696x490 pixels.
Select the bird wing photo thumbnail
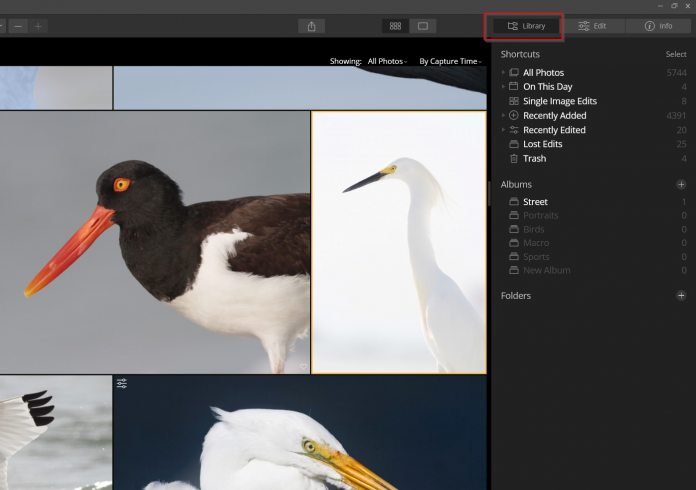click(56, 433)
